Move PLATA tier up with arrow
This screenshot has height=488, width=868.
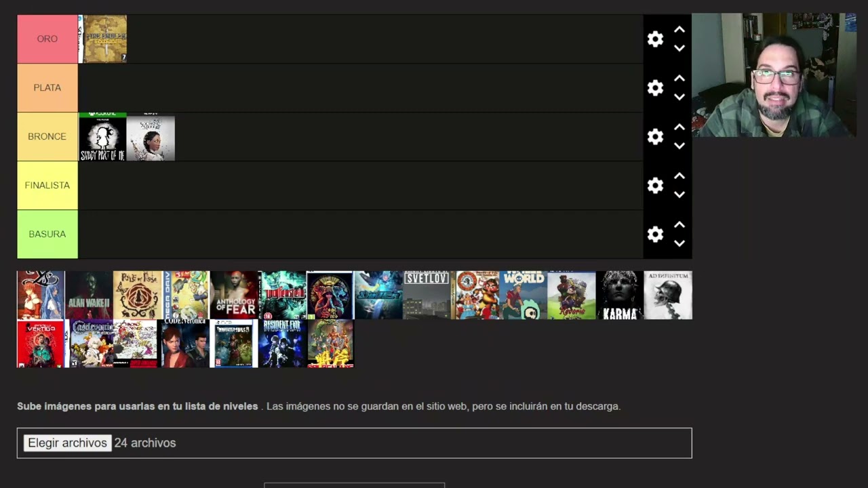pos(679,79)
